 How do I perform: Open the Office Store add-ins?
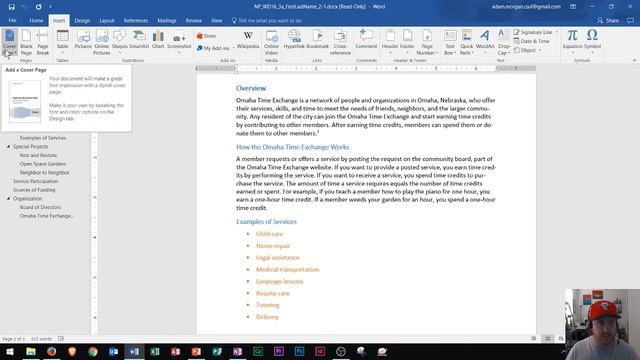pos(207,36)
